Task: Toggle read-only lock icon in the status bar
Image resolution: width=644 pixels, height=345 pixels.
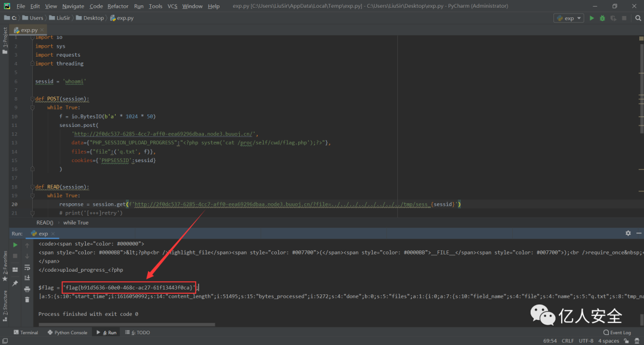Action: click(x=626, y=341)
